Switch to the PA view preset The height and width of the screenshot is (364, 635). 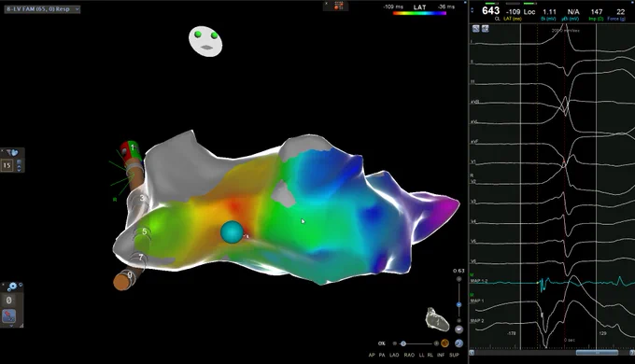[382, 355]
